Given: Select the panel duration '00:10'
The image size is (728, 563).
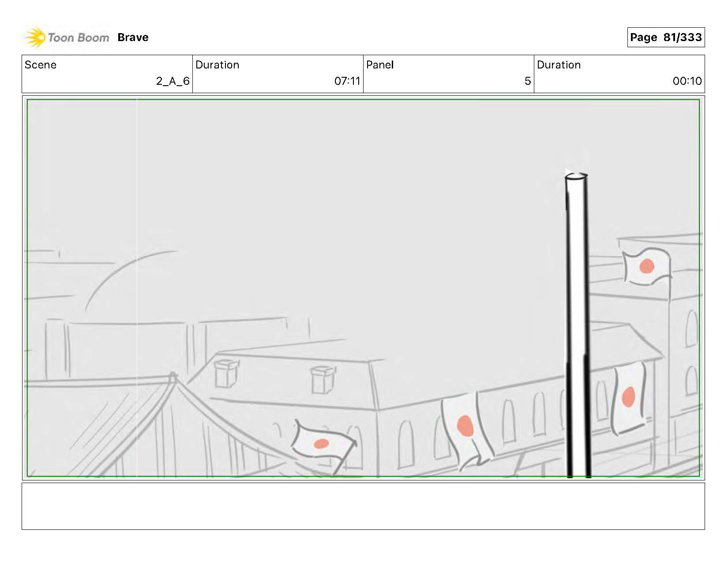Looking at the screenshot, I should coord(687,81).
